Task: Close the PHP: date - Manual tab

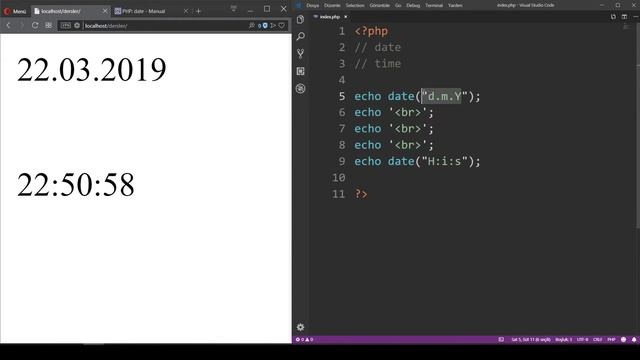Action: (186, 11)
